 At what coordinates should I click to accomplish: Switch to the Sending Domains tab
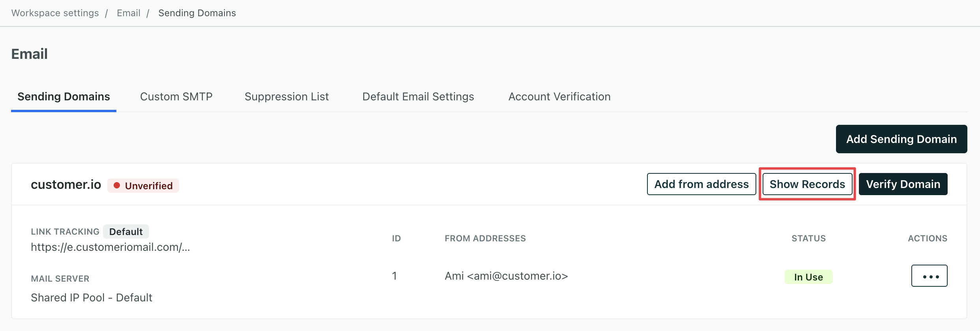click(x=64, y=97)
